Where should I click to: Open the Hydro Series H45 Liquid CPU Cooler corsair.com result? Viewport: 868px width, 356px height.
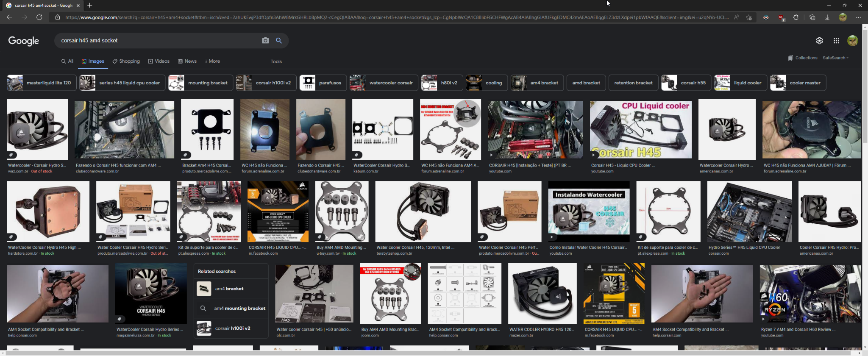tap(749, 211)
